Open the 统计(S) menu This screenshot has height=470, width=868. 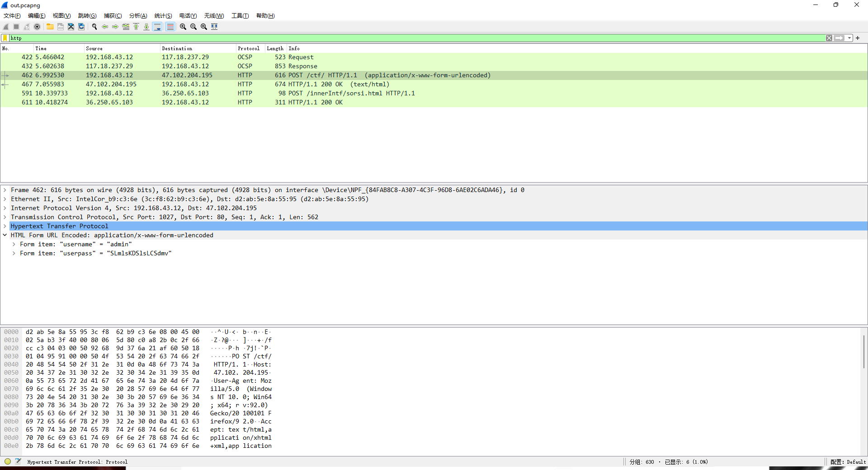point(163,16)
